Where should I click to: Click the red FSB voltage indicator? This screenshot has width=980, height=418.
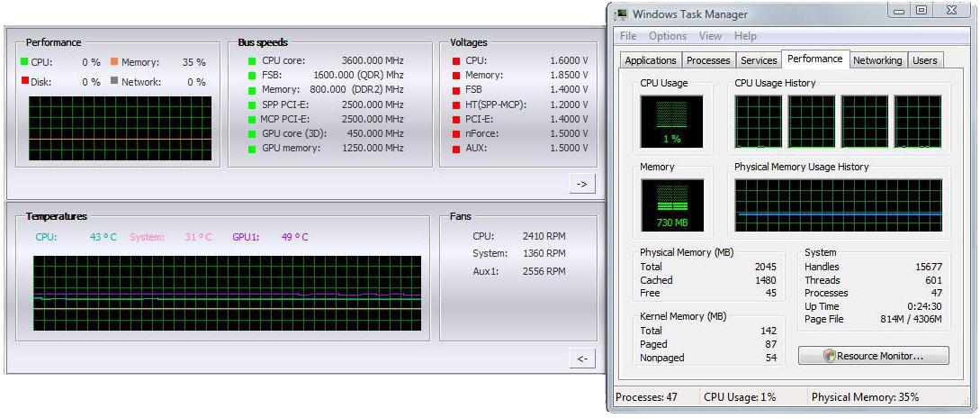455,90
